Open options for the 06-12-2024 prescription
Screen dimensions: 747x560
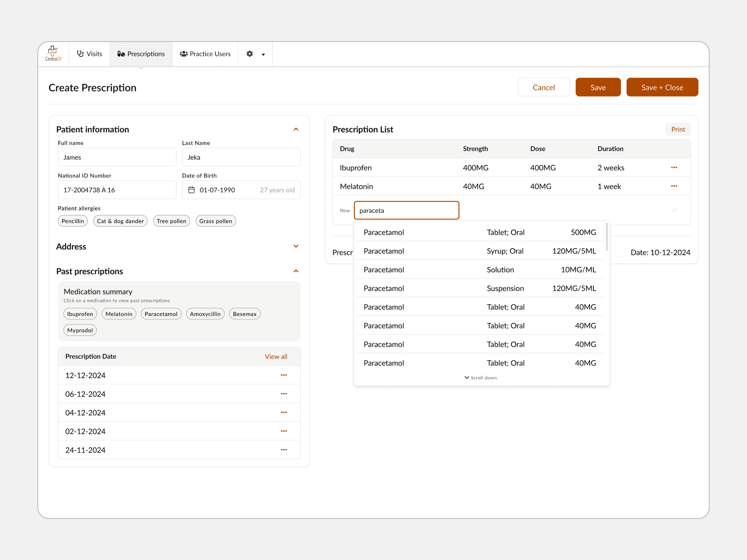(x=283, y=393)
